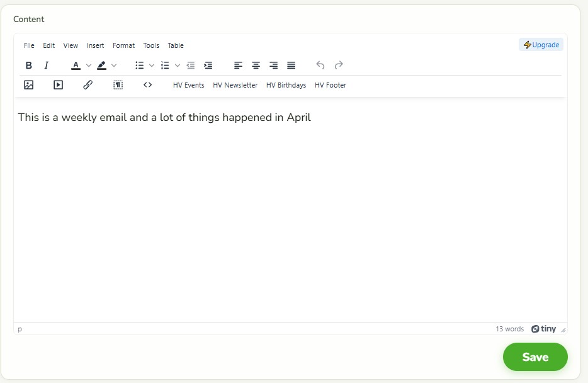
Task: Insert a media video
Action: tap(58, 85)
